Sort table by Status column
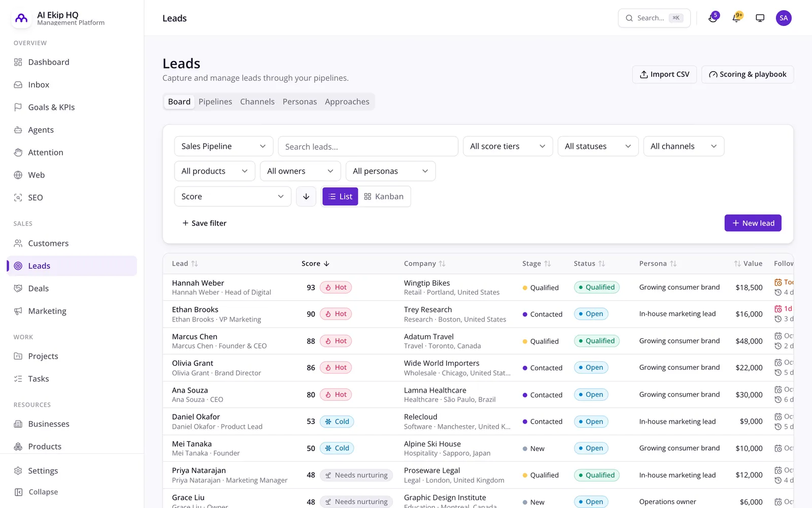Screen dimensions: 812x508 [589, 264]
